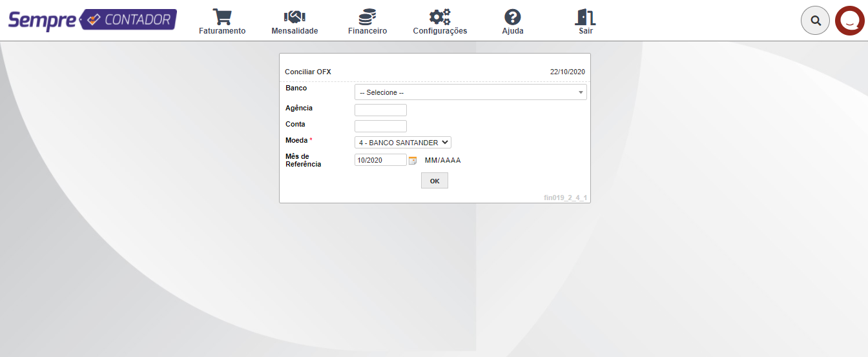Click the Ajuda question mark icon

click(513, 17)
